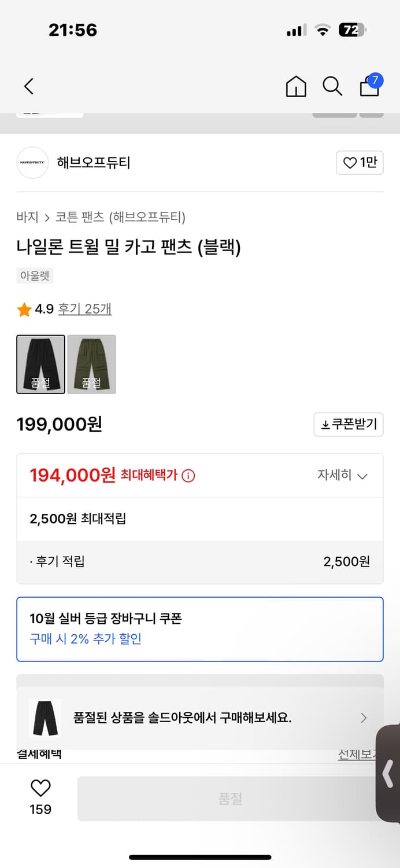Tap the back arrow to go back
The height and width of the screenshot is (868, 400).
pos(28,86)
